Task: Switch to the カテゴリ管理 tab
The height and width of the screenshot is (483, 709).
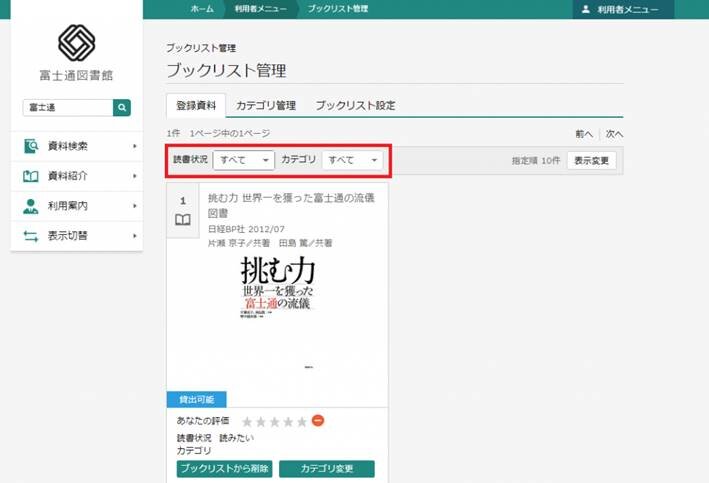Action: click(x=266, y=105)
